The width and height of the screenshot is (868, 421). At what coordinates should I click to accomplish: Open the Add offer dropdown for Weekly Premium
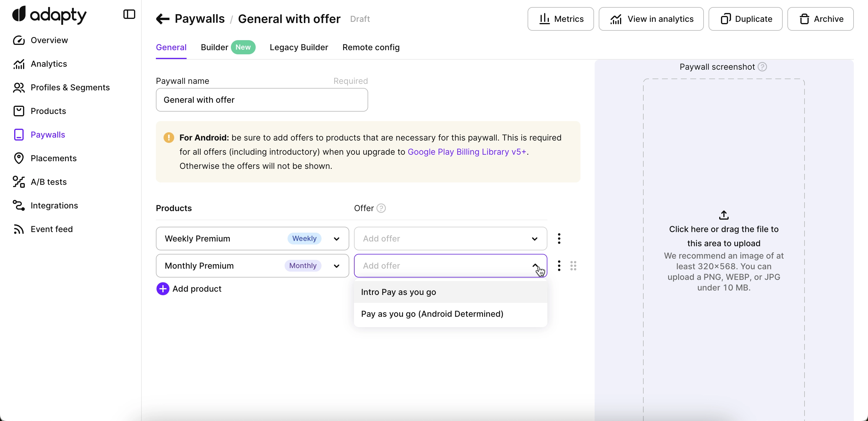[450, 239]
